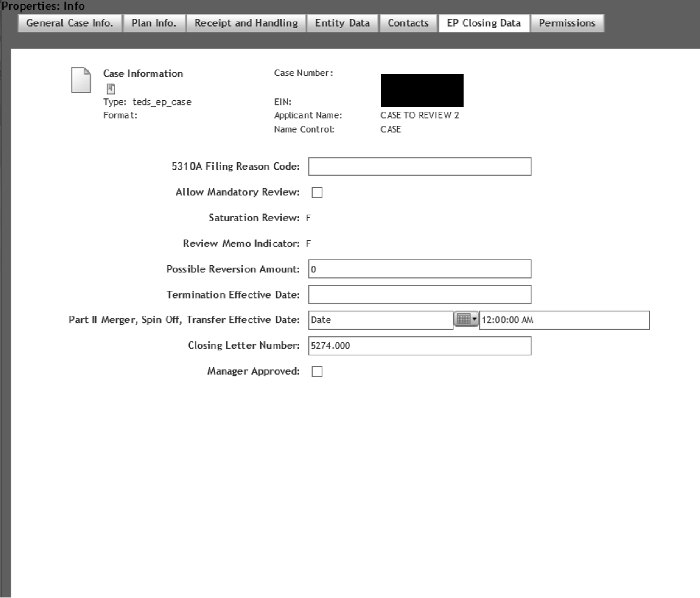
Task: Select the Entity Data tab
Action: coord(342,23)
